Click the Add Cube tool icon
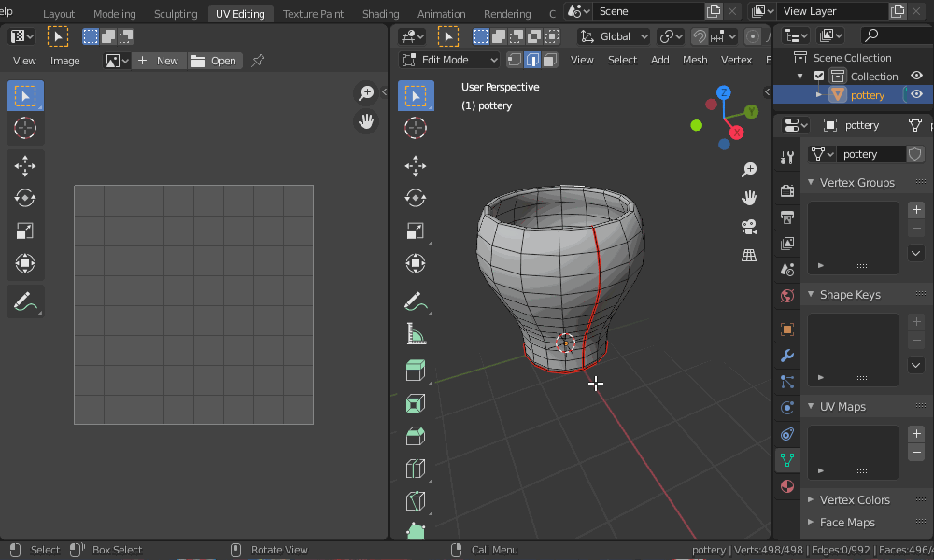 (416, 371)
